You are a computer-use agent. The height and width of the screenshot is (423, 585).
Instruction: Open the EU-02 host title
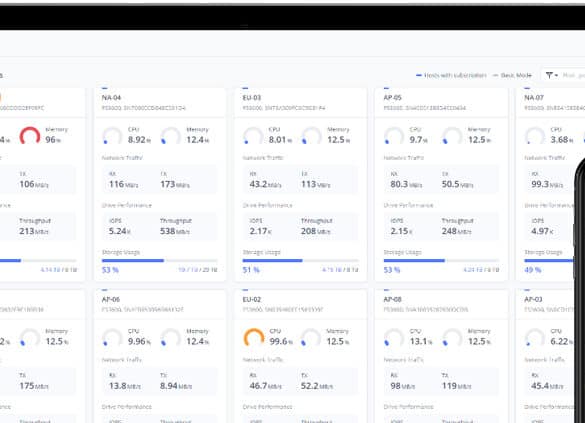(252, 299)
